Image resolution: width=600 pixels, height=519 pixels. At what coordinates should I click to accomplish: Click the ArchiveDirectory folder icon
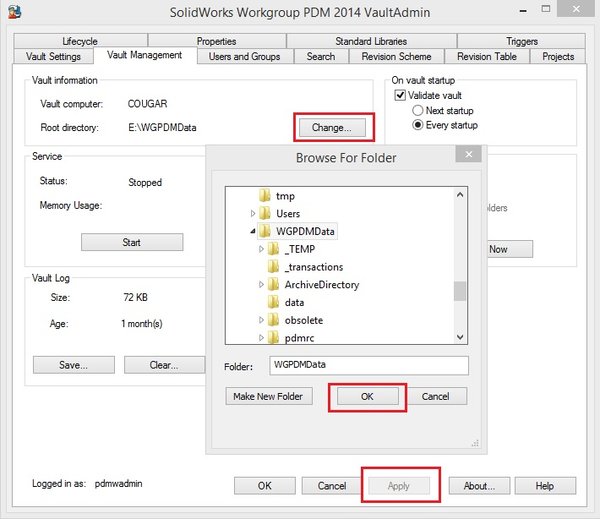273,284
